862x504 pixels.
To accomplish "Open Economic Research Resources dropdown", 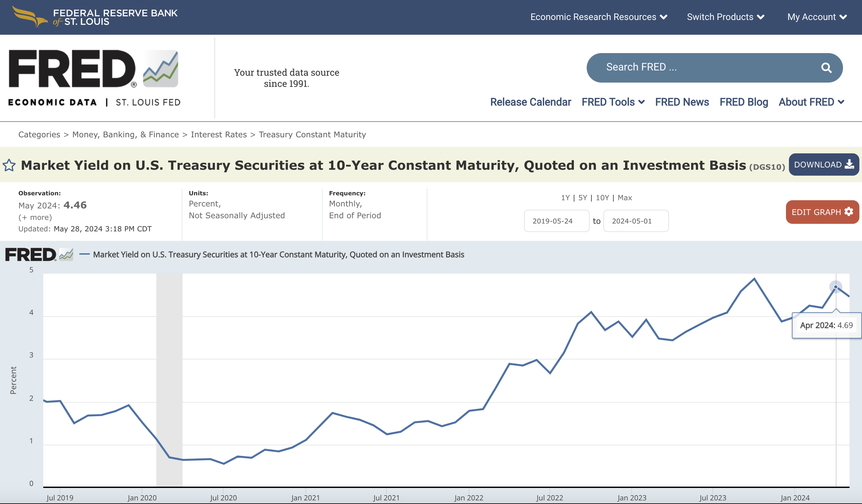I will pyautogui.click(x=598, y=17).
